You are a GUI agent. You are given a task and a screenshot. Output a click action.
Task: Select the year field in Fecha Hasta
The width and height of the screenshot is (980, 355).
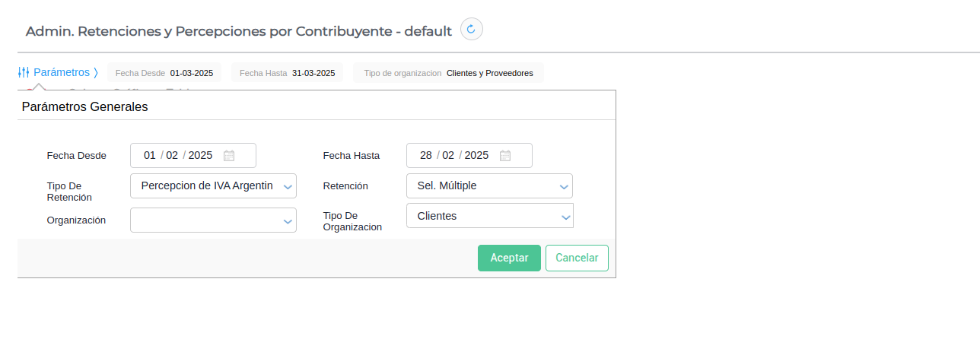pos(476,155)
